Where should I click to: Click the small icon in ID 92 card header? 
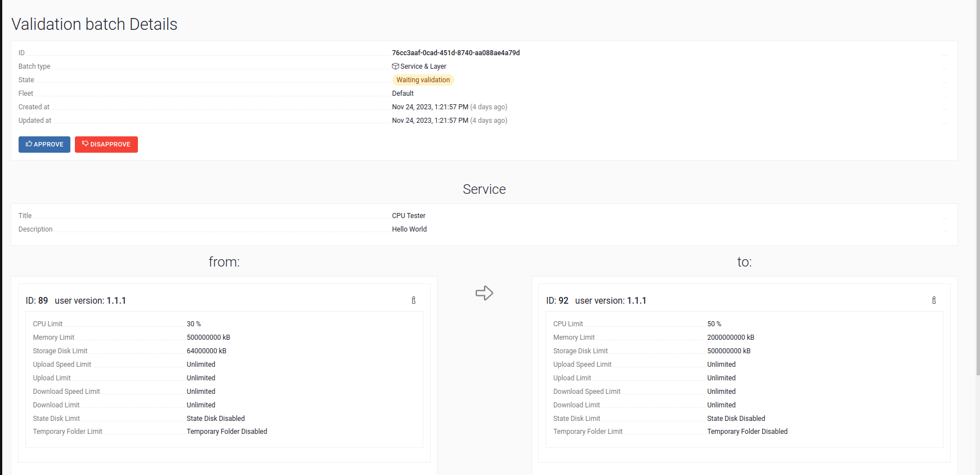click(x=934, y=300)
